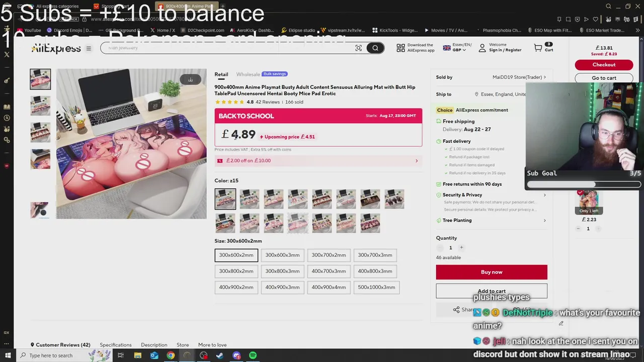This screenshot has width=644, height=362.
Task: Select size 300x800x2mm
Action: pos(236,271)
